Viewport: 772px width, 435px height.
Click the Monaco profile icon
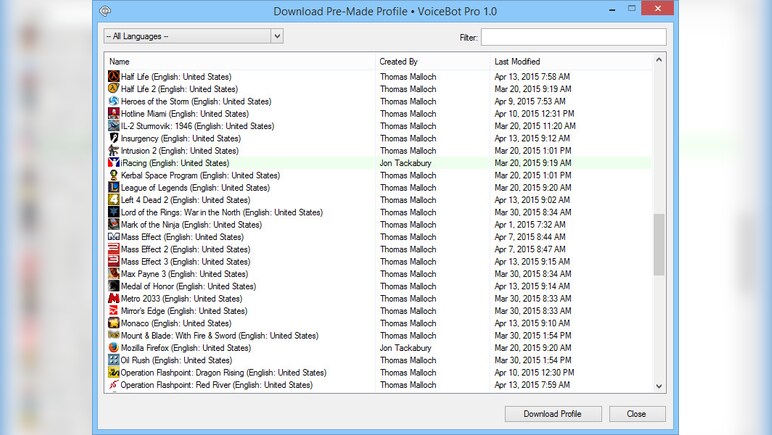[x=114, y=323]
